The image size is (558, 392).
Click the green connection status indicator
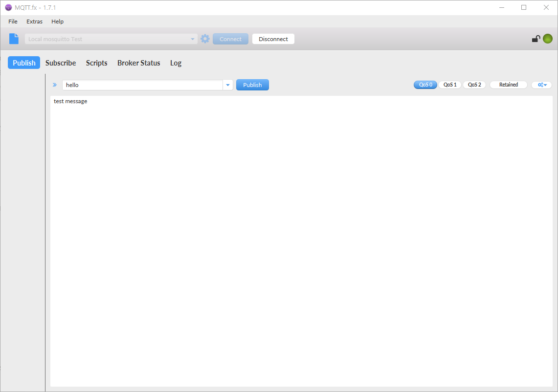[x=548, y=39]
